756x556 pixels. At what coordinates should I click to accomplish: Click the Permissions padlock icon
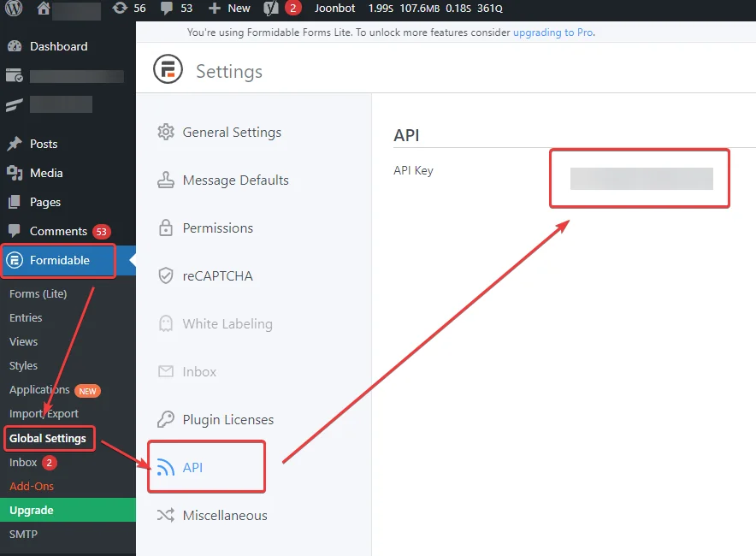[166, 228]
